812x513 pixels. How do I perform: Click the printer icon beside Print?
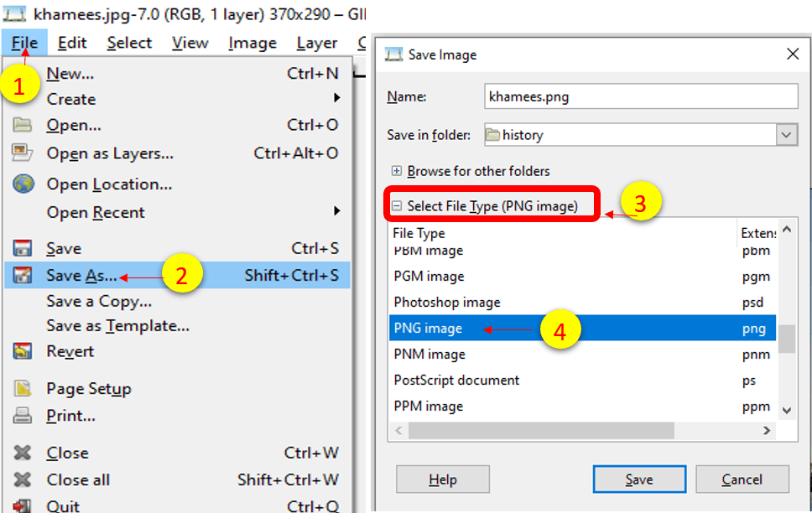click(23, 415)
